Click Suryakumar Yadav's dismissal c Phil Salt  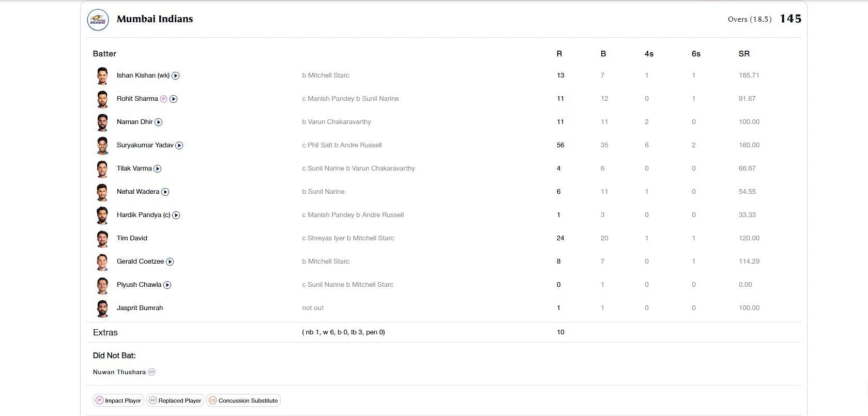342,145
